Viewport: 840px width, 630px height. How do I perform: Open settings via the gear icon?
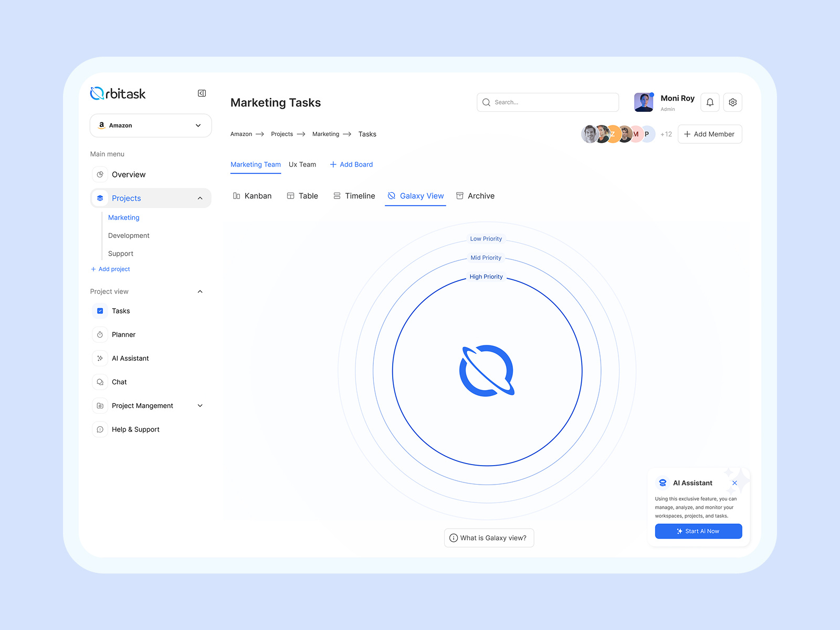[733, 102]
